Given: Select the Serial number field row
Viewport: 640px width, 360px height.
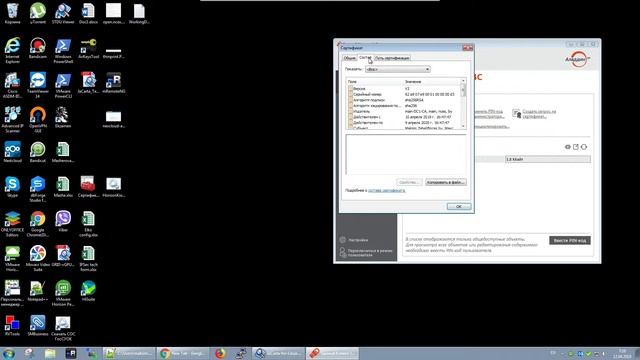Looking at the screenshot, I should 405,94.
